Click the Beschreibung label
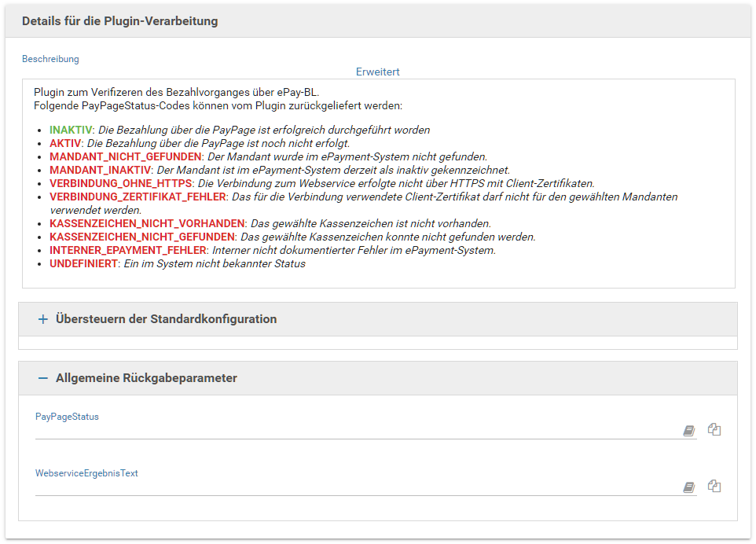Image resolution: width=756 pixels, height=544 pixels. pyautogui.click(x=50, y=59)
